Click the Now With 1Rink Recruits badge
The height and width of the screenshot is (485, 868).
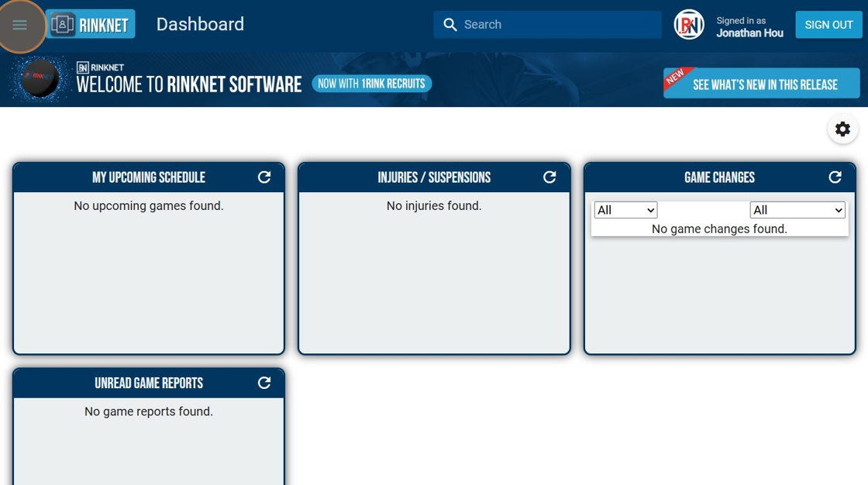pyautogui.click(x=371, y=84)
